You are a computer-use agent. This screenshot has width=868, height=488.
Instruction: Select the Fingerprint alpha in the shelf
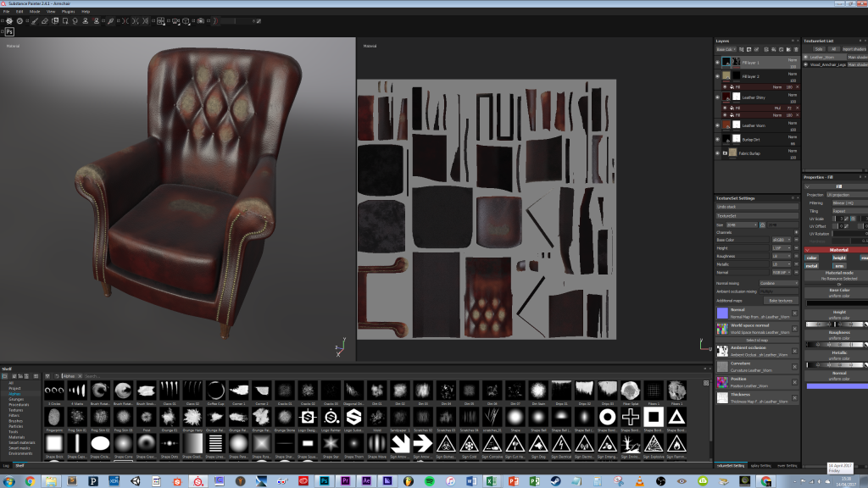[54, 419]
